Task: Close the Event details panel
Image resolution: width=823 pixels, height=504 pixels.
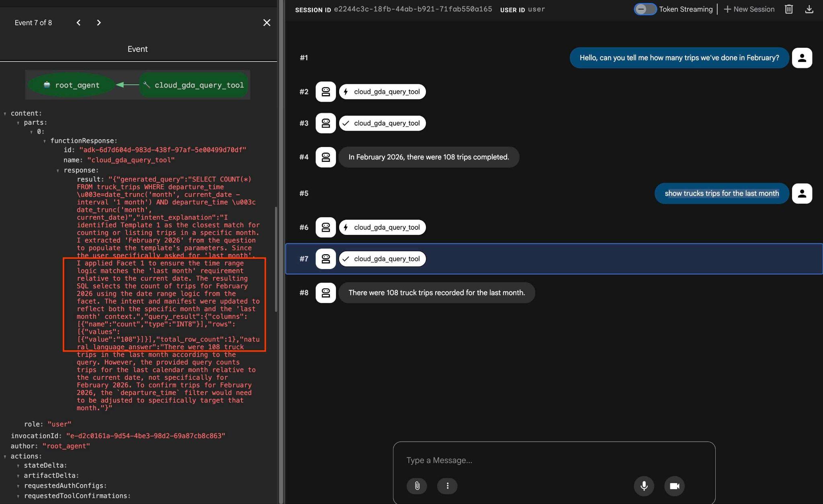Action: pyautogui.click(x=267, y=22)
